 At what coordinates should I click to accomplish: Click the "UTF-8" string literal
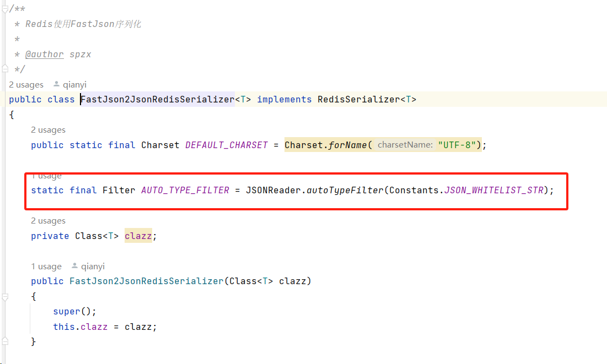pyautogui.click(x=457, y=145)
